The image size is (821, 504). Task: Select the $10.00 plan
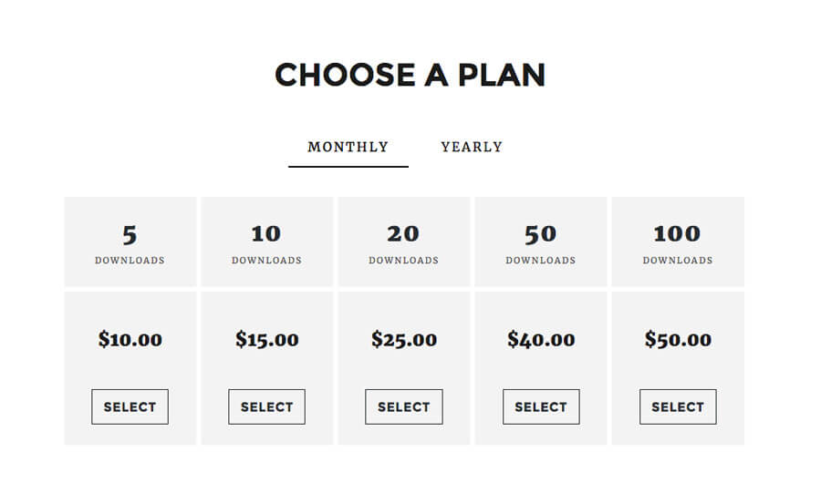pyautogui.click(x=130, y=406)
